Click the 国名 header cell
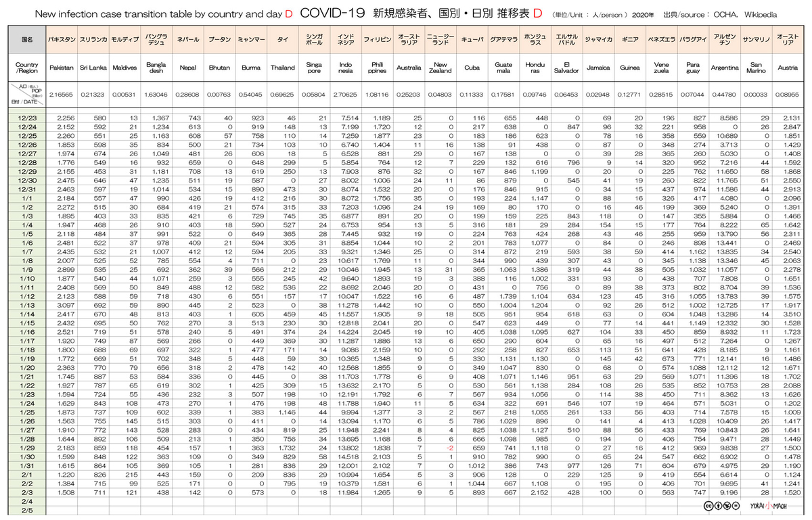Viewport: 812px width, 520px height. pos(27,40)
